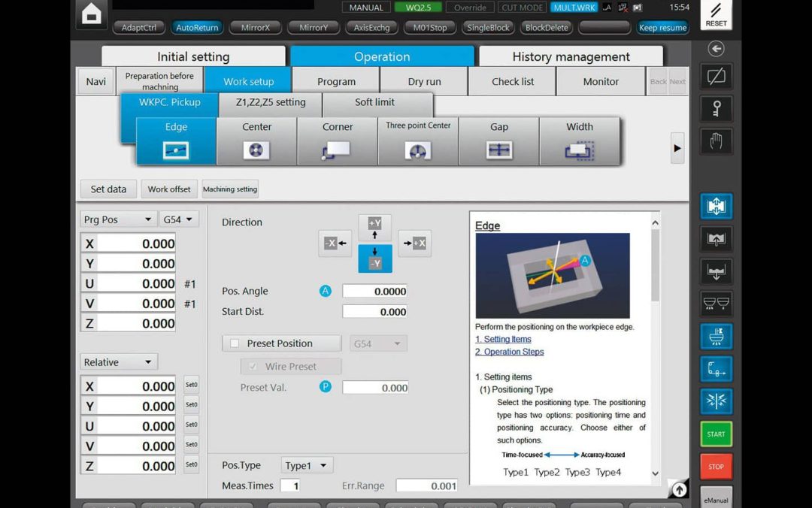The height and width of the screenshot is (508, 812).
Task: Open the Preset Position G54 dropdown
Action: click(x=377, y=343)
